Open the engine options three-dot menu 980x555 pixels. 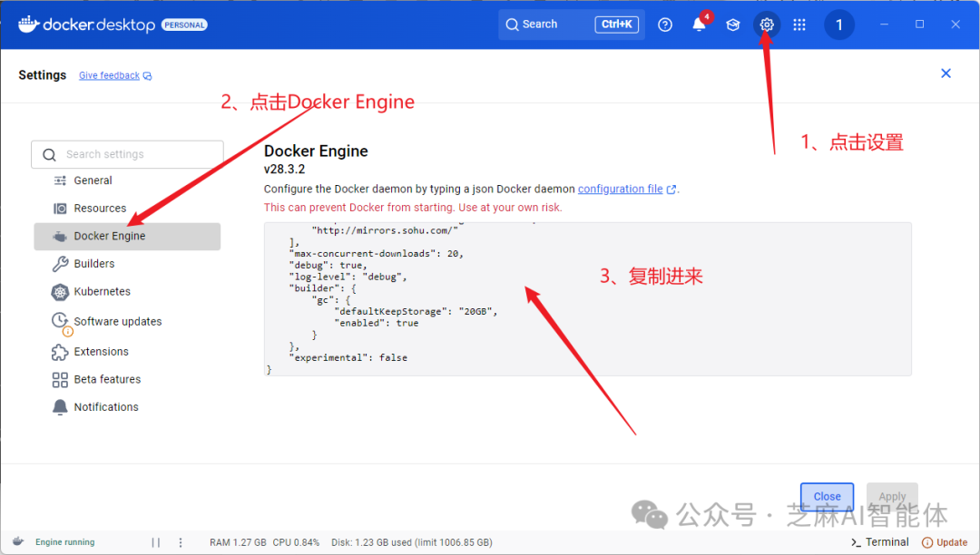181,542
